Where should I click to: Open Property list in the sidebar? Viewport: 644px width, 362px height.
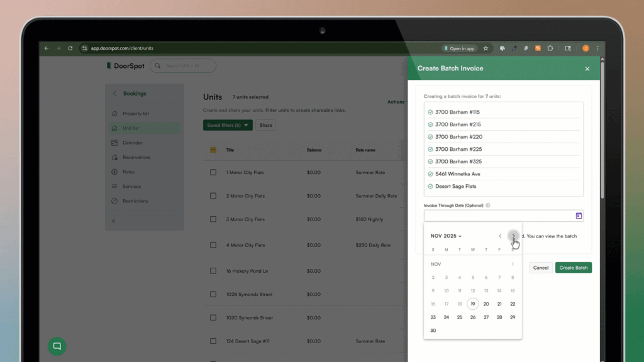(135, 114)
